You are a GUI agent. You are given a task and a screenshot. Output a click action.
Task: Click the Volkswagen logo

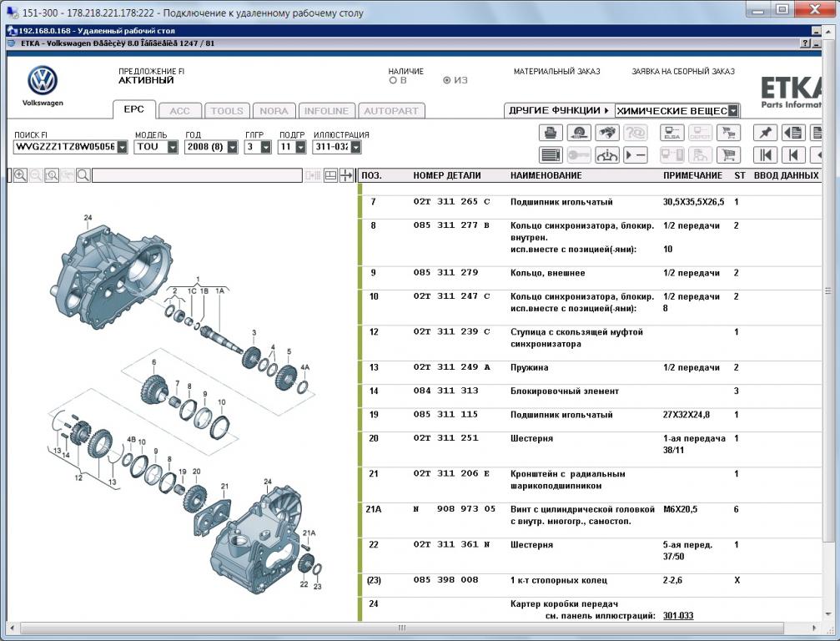(x=43, y=81)
